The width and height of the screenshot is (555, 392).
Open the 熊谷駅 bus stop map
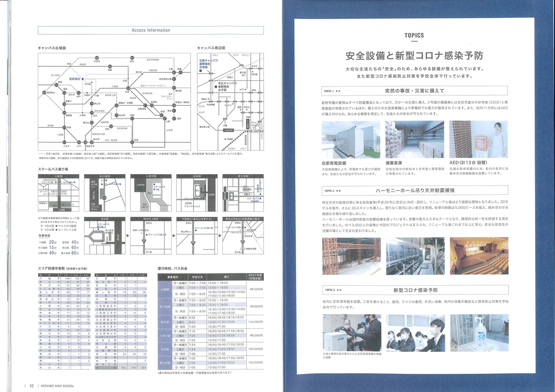pyautogui.click(x=104, y=236)
